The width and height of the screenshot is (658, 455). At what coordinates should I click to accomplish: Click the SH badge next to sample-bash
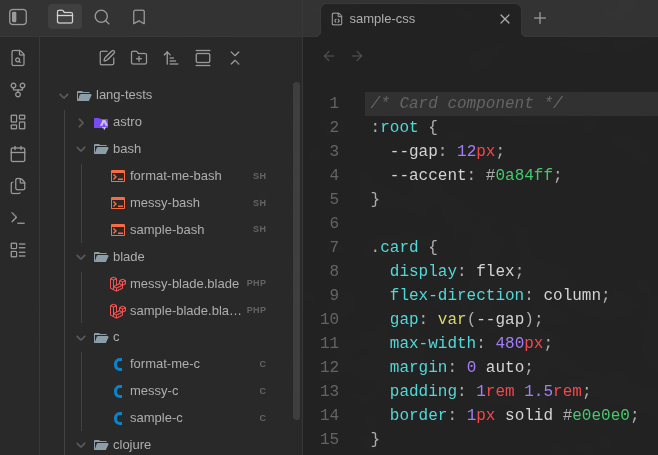(x=259, y=229)
